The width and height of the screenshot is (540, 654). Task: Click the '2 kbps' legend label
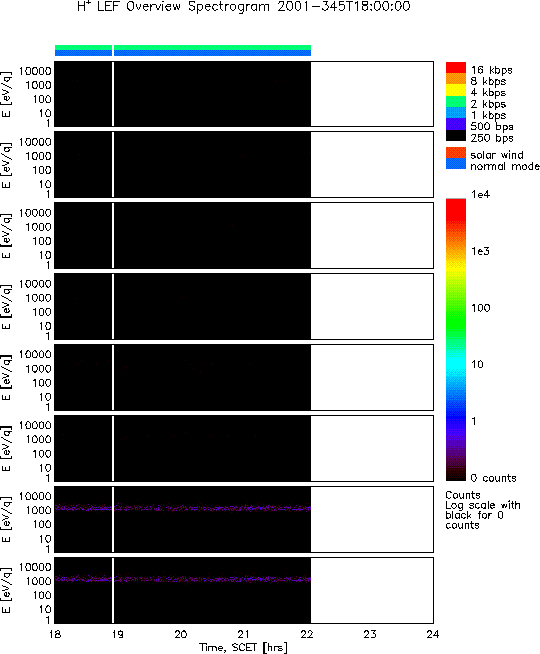(488, 104)
